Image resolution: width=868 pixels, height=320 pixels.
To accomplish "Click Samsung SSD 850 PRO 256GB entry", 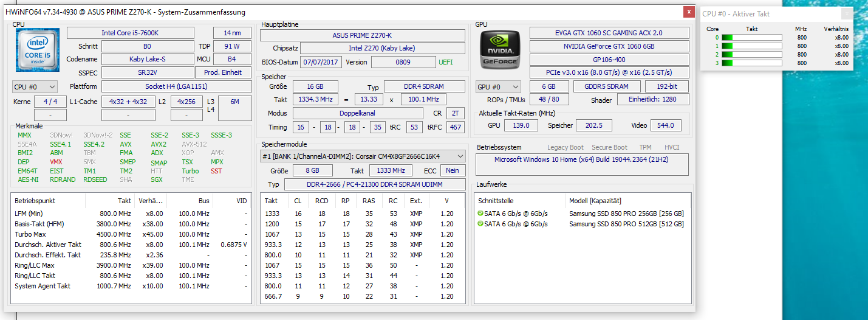I will pyautogui.click(x=626, y=214).
